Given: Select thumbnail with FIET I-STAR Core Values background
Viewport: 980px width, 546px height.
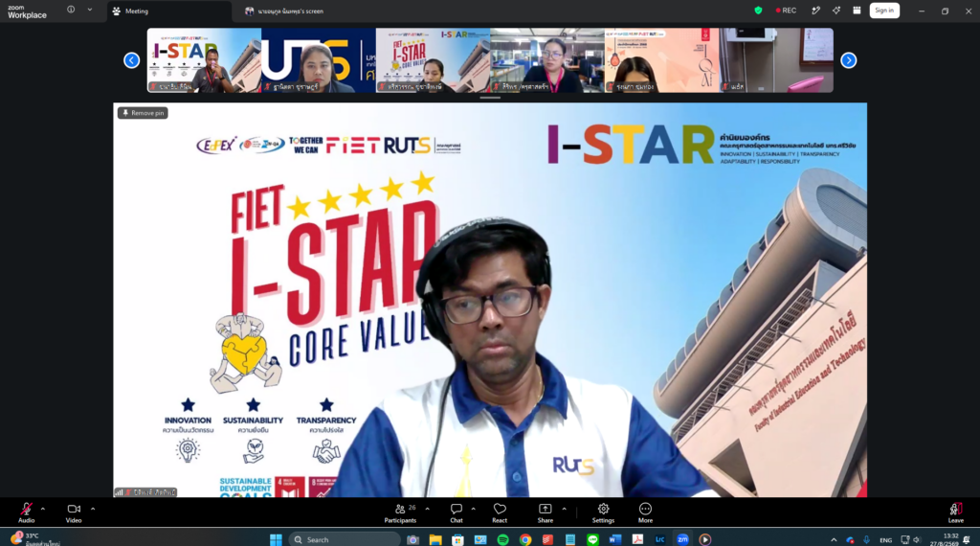Looking at the screenshot, I should [x=434, y=60].
